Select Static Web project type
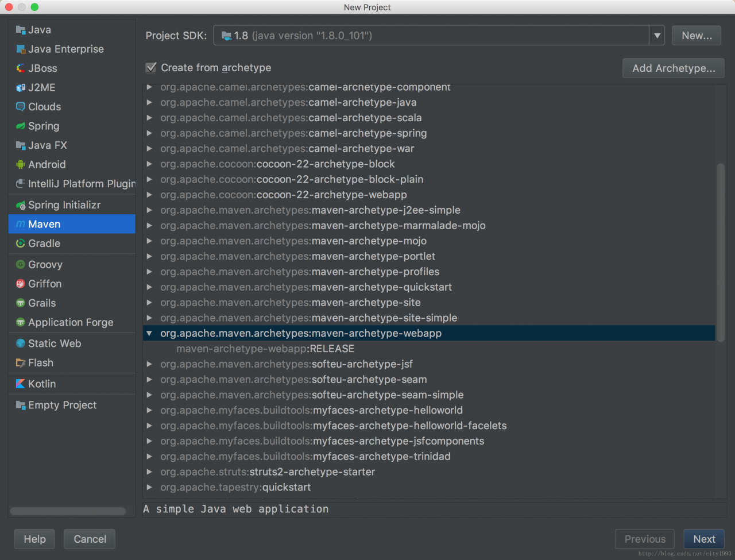The width and height of the screenshot is (735, 560). [72, 343]
